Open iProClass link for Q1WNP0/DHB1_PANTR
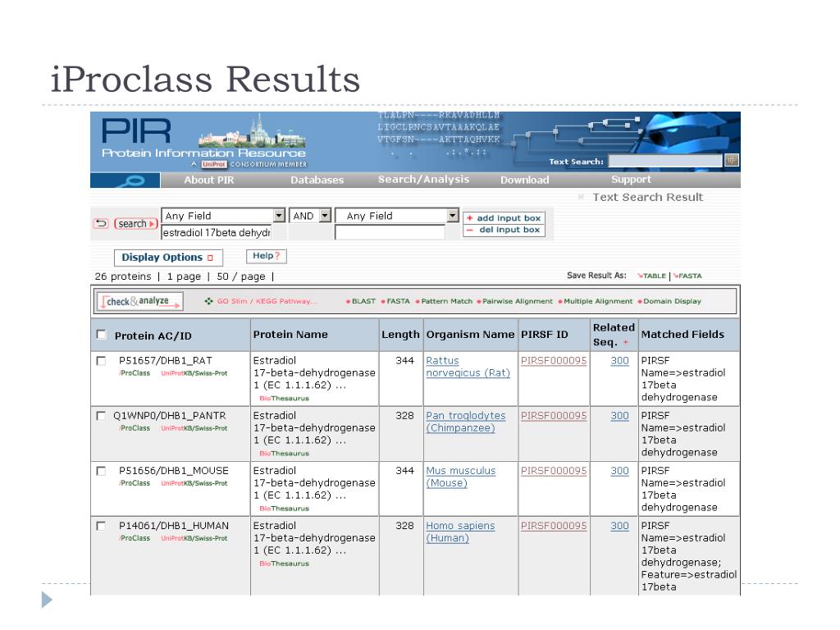This screenshot has height=630, width=840. [x=135, y=428]
